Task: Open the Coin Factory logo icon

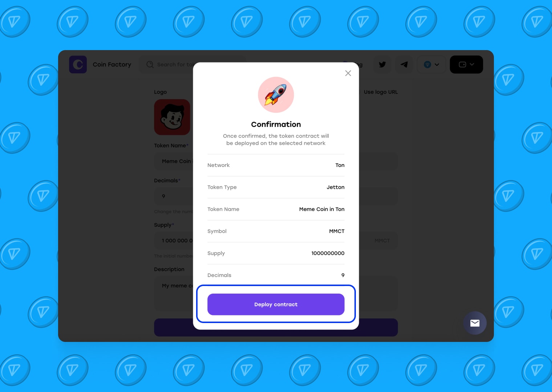Action: pyautogui.click(x=78, y=65)
